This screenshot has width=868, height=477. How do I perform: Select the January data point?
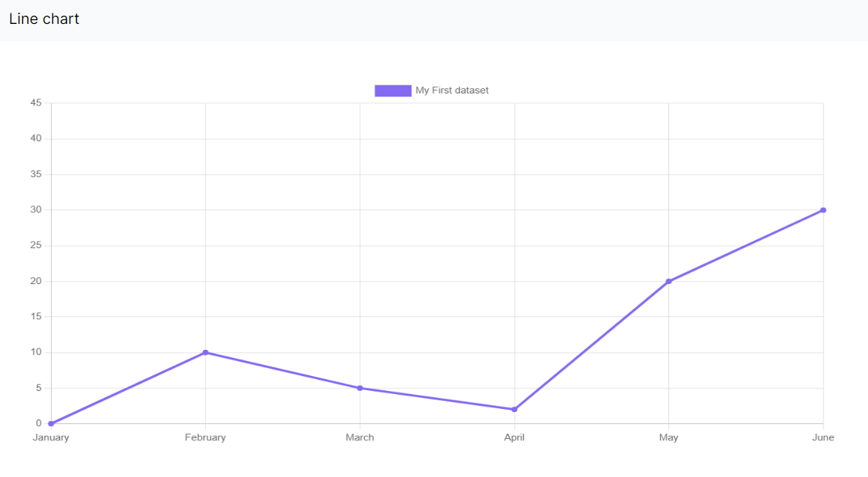(x=51, y=424)
